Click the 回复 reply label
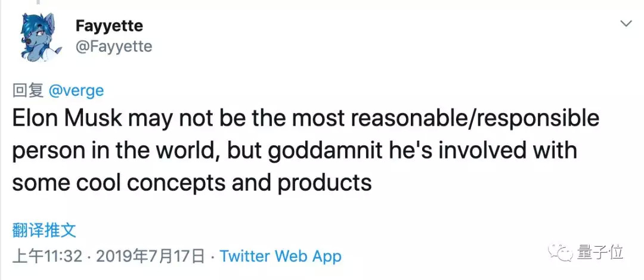Screen dimensions: 644x280 28,91
